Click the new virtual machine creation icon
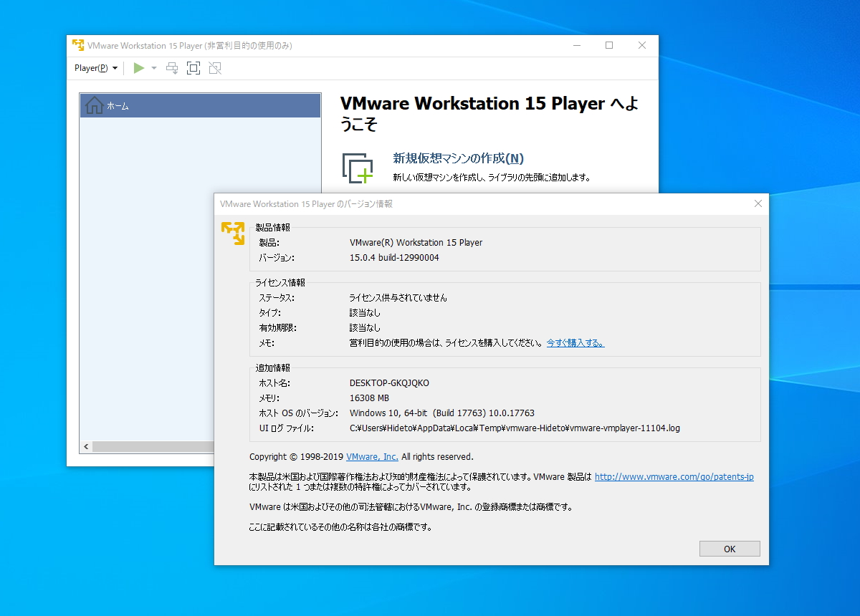Image resolution: width=860 pixels, height=616 pixels. (358, 167)
